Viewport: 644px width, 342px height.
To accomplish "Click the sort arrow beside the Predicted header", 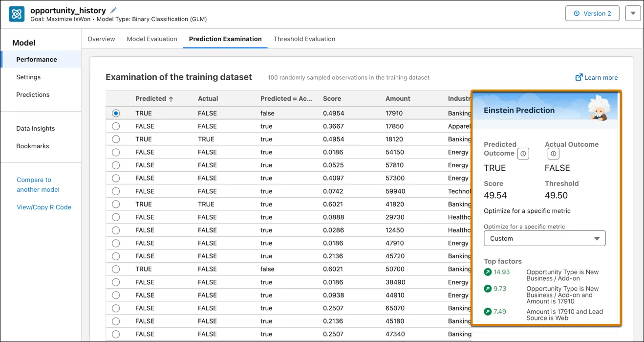I will pos(171,99).
